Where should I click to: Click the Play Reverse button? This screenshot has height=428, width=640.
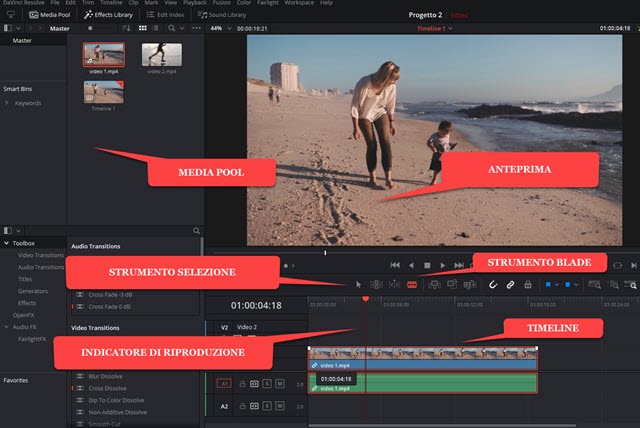pyautogui.click(x=411, y=265)
